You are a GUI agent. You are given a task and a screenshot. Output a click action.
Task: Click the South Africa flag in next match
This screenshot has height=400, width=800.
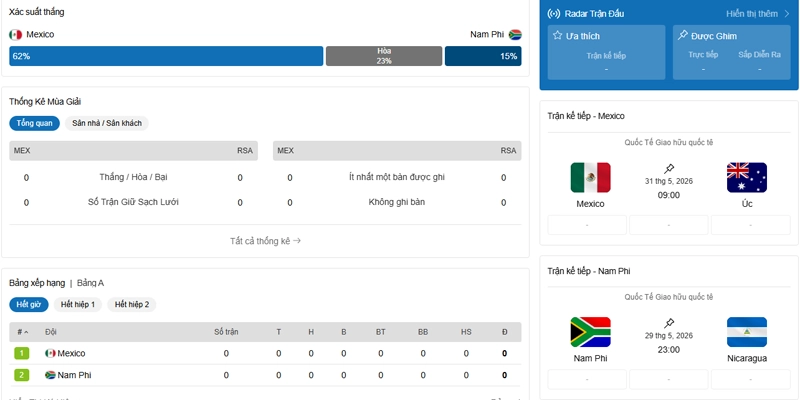tap(590, 332)
